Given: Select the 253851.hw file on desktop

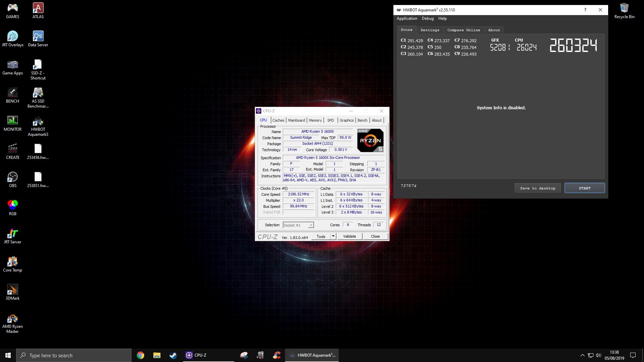Looking at the screenshot, I should (x=38, y=180).
